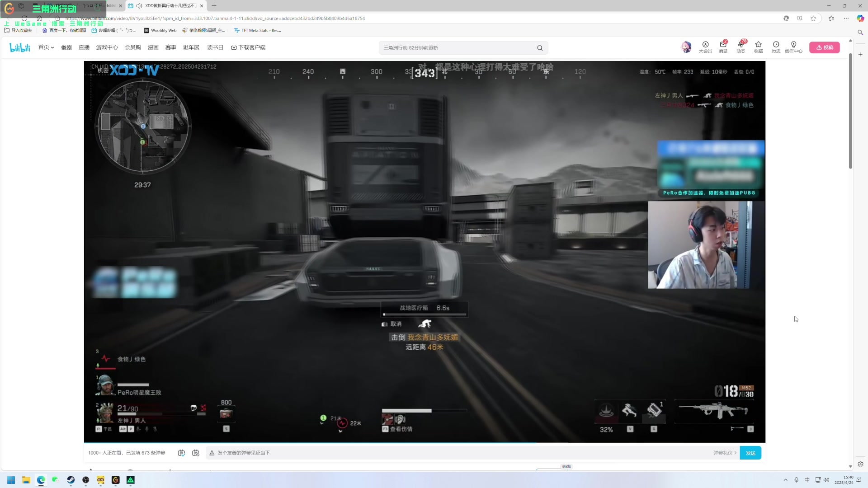This screenshot has height=488, width=868.
Task: Open danmaku font style options (A icon)
Action: 212,453
